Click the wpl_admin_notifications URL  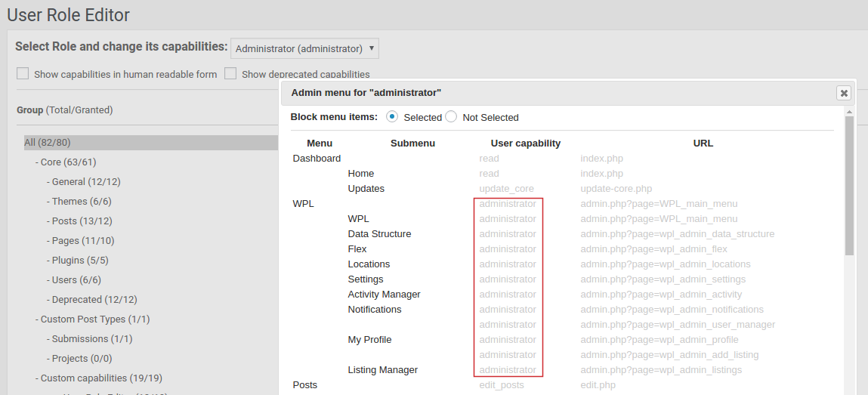(672, 309)
